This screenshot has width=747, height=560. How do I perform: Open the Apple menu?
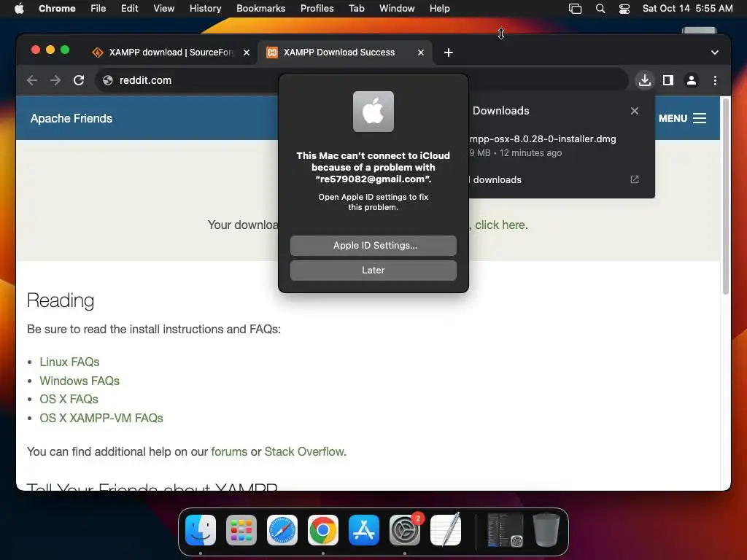point(19,8)
